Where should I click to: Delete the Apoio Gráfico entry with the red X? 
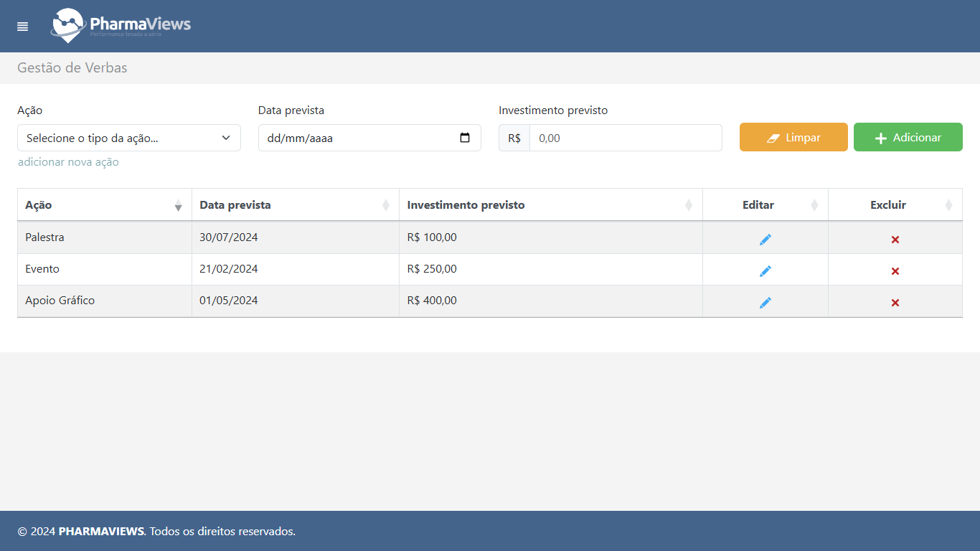tap(895, 303)
